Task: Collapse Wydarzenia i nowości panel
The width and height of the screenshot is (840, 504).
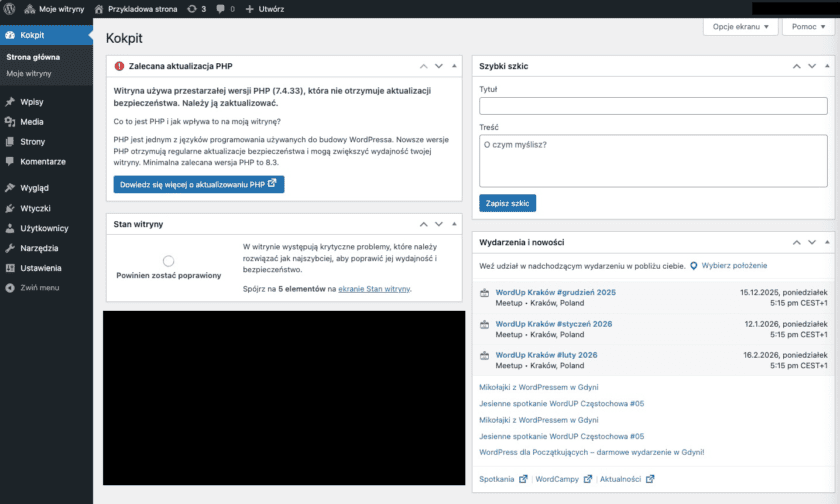Action: coord(827,243)
